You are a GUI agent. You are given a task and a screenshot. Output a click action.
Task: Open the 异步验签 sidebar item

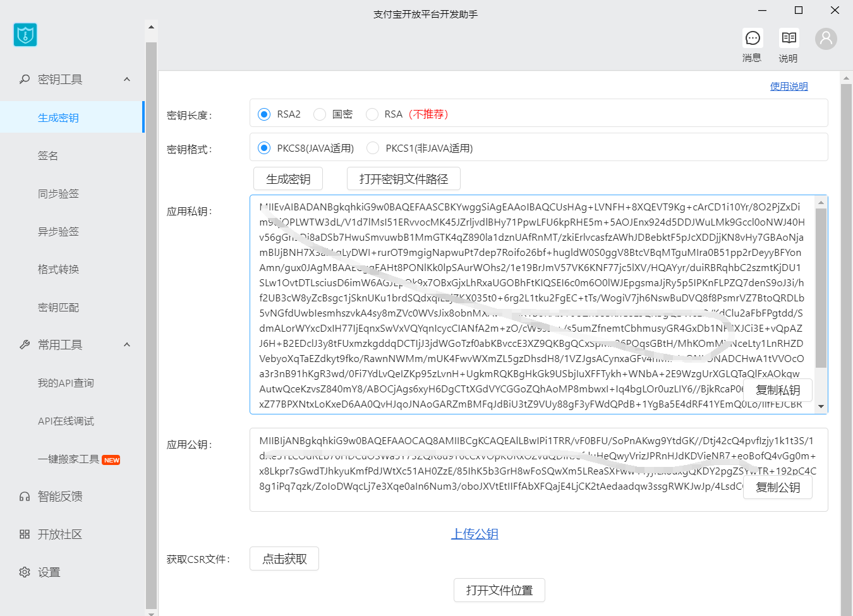click(x=72, y=231)
